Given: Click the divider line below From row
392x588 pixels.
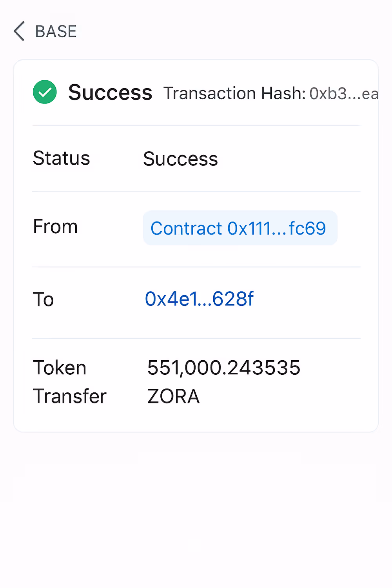Looking at the screenshot, I should pyautogui.click(x=196, y=267).
